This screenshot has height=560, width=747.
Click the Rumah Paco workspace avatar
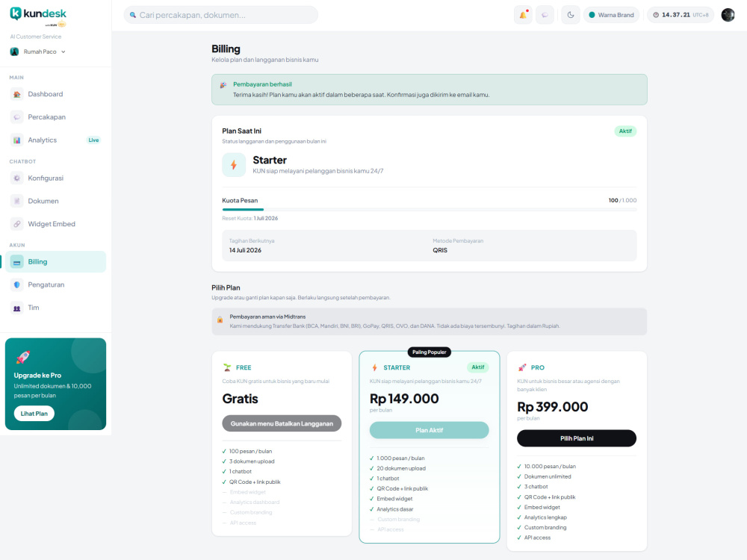tap(14, 52)
